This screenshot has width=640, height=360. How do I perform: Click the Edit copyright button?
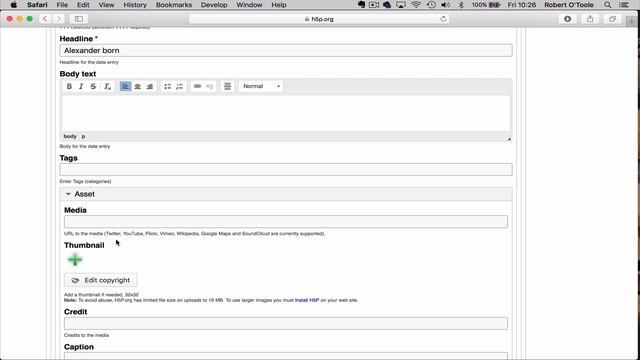(100, 280)
